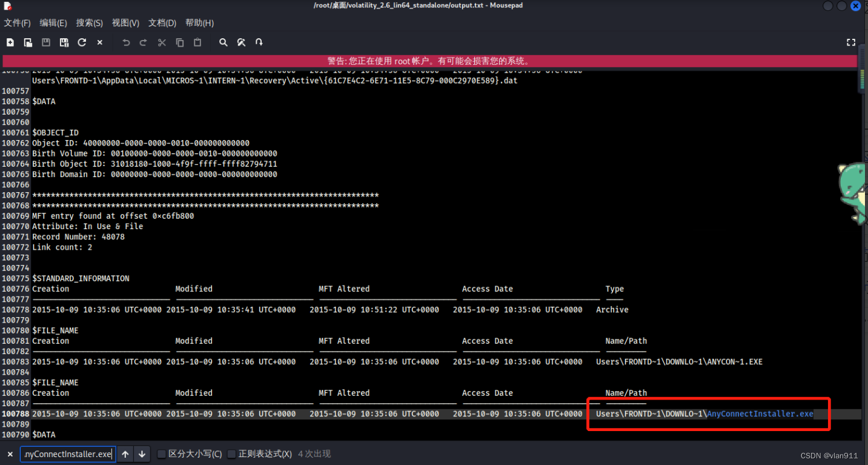Click the Find magnifier toolbar icon
868x465 pixels.
click(224, 42)
